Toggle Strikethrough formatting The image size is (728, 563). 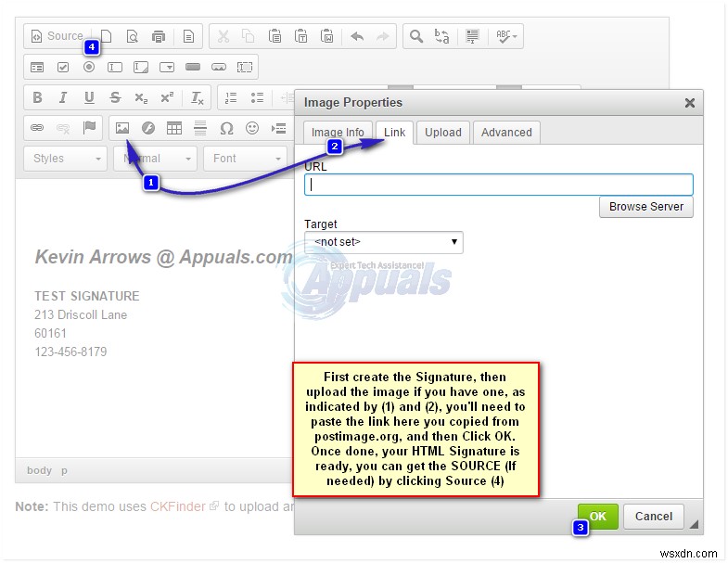coord(115,97)
